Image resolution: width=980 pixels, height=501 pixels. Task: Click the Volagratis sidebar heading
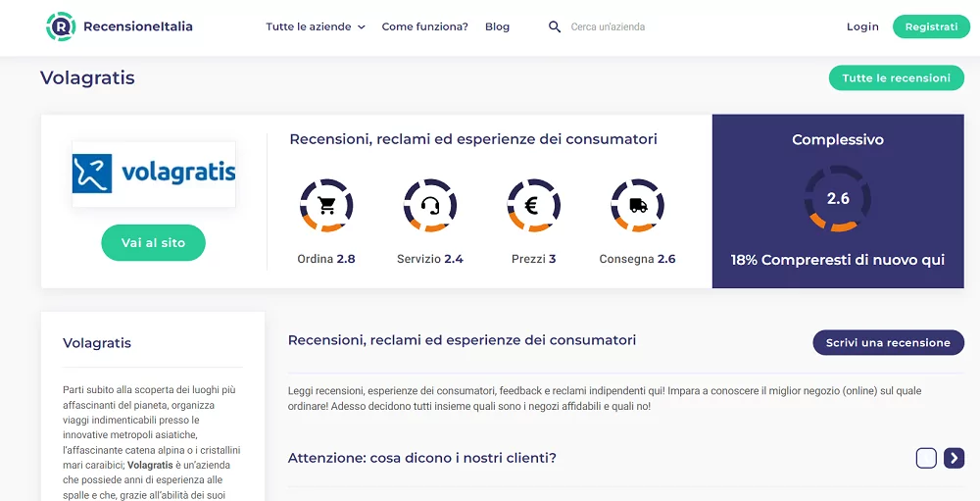[x=97, y=343]
